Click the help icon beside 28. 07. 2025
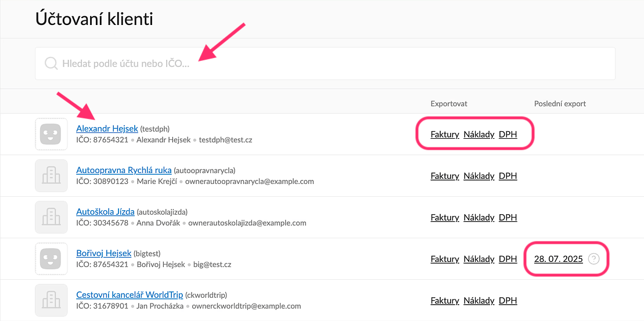 593,259
